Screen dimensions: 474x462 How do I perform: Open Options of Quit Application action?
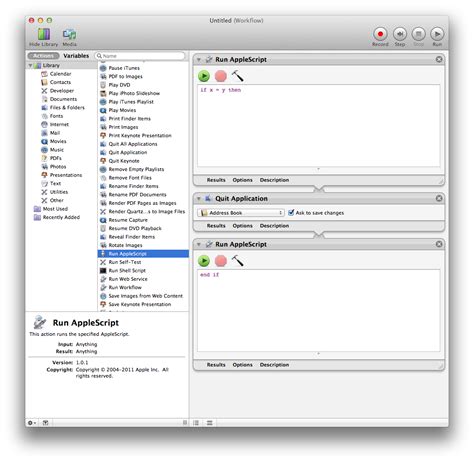[242, 226]
